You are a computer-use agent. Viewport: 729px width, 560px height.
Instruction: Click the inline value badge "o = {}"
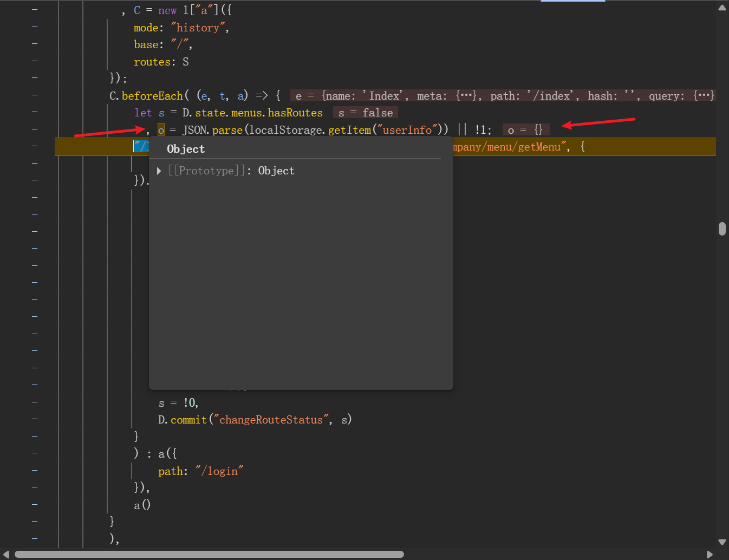525,130
